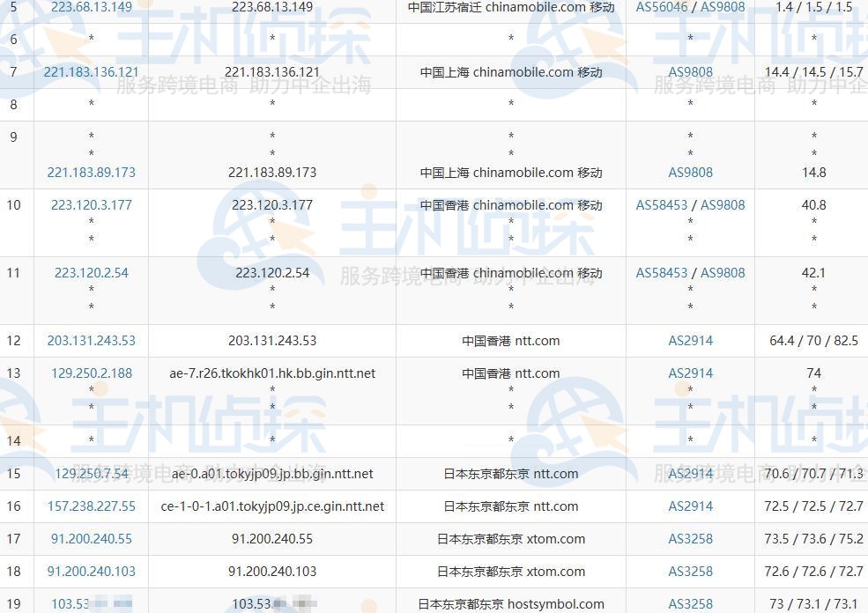
Task: Click AS58453 link on hop 10
Action: tap(663, 204)
